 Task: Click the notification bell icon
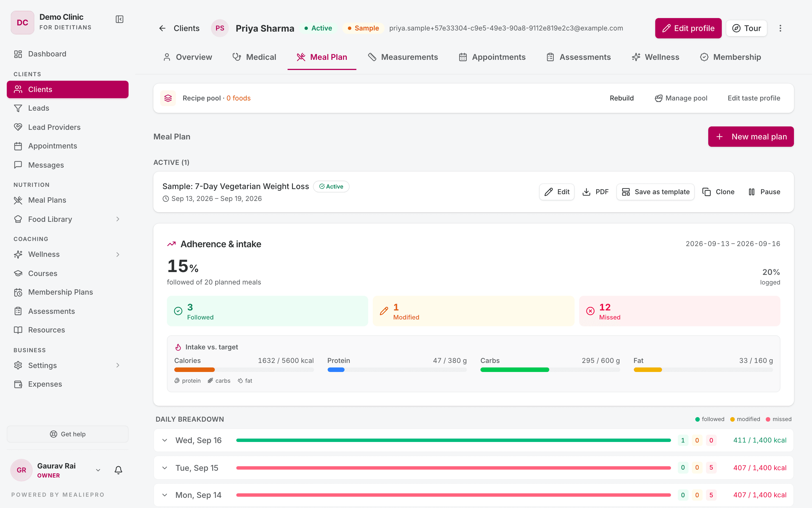click(118, 470)
